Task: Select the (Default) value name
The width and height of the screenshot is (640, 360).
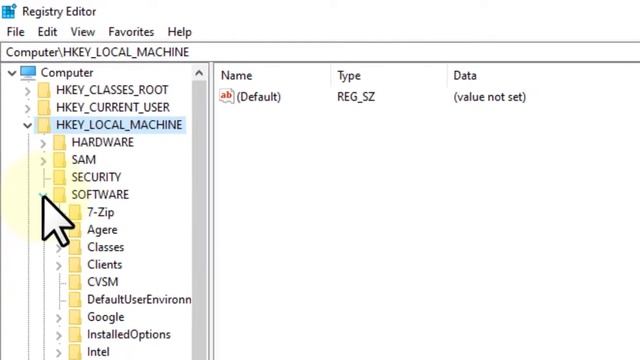Action: tap(258, 97)
